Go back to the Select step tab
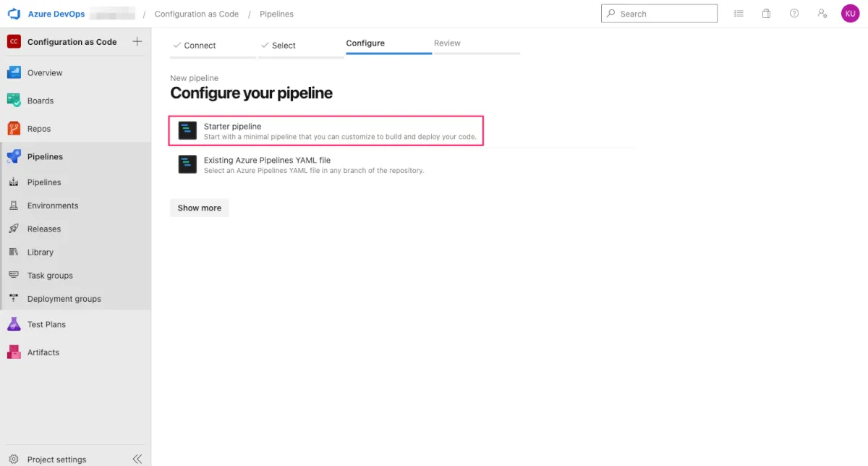868x466 pixels. coord(284,46)
